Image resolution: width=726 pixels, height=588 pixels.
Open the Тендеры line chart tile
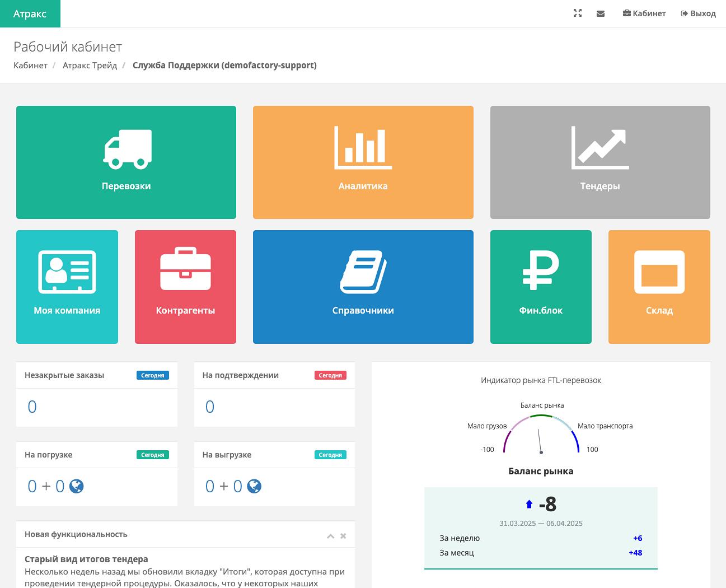[599, 162]
